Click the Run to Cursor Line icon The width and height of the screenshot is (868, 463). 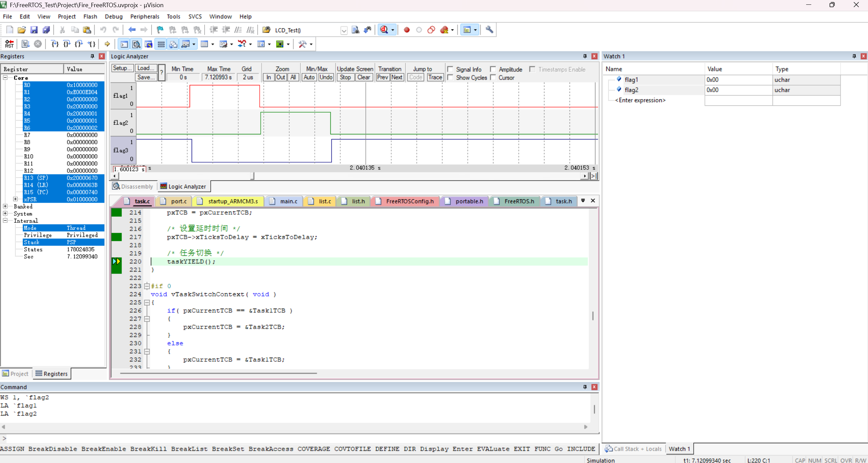click(91, 44)
